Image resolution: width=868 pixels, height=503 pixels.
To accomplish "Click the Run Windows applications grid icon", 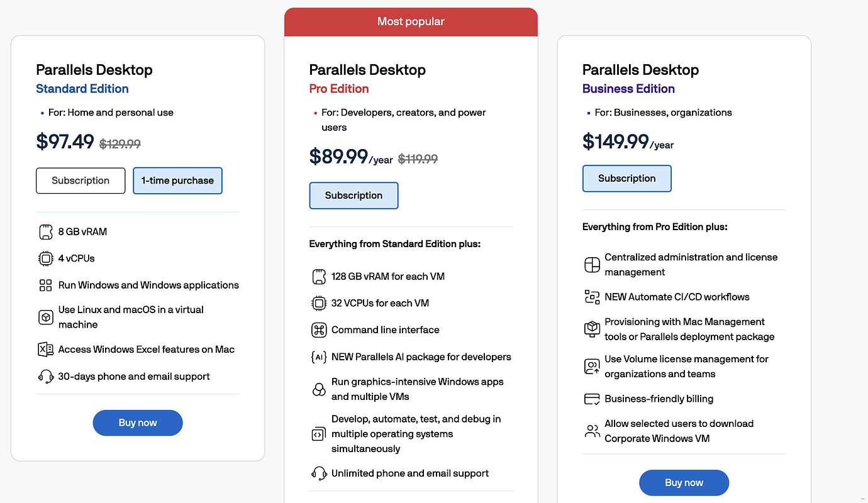I will [x=46, y=285].
